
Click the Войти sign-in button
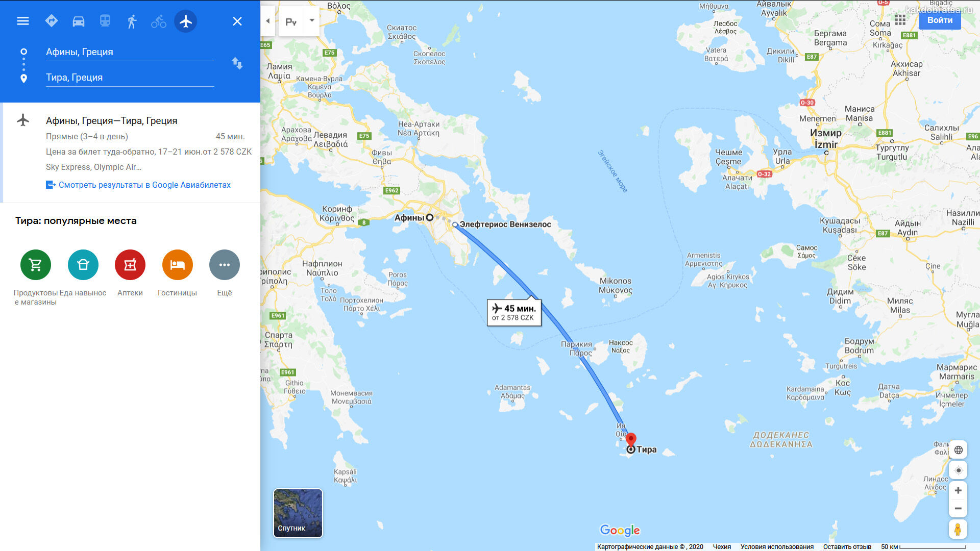click(940, 20)
